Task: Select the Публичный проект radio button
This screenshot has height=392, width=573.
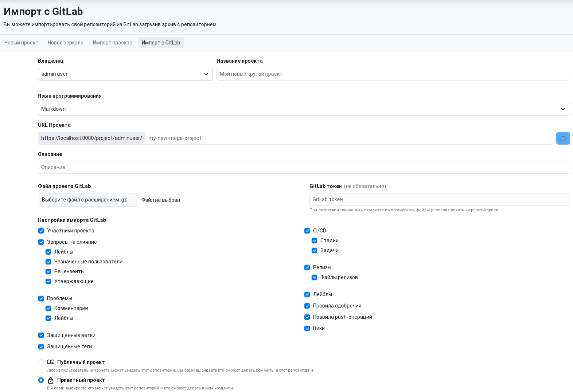Action: pyautogui.click(x=41, y=362)
